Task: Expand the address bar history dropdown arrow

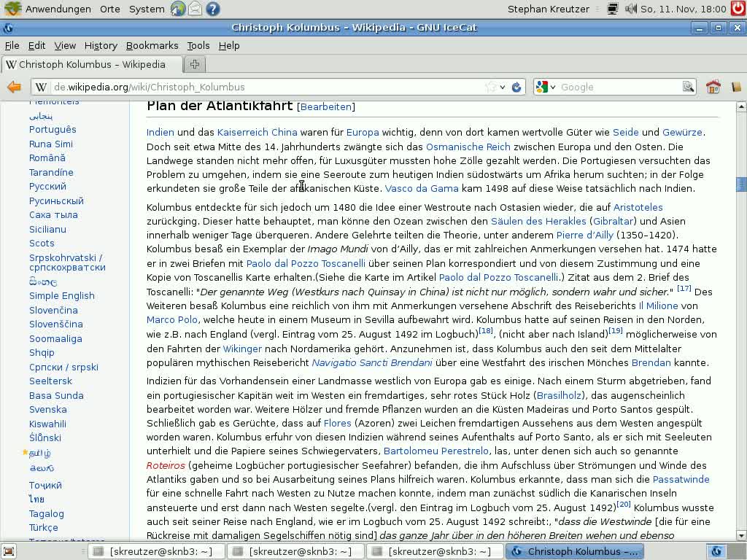Action: pos(503,87)
